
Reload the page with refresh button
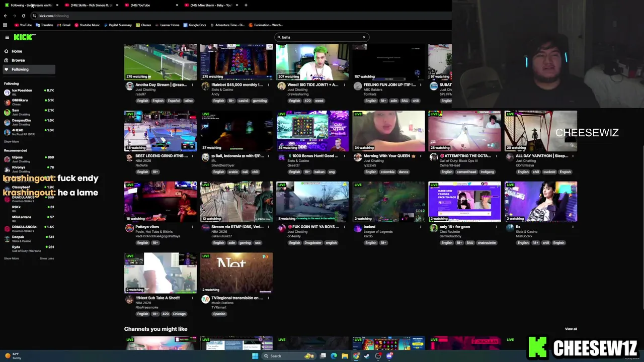(23, 16)
